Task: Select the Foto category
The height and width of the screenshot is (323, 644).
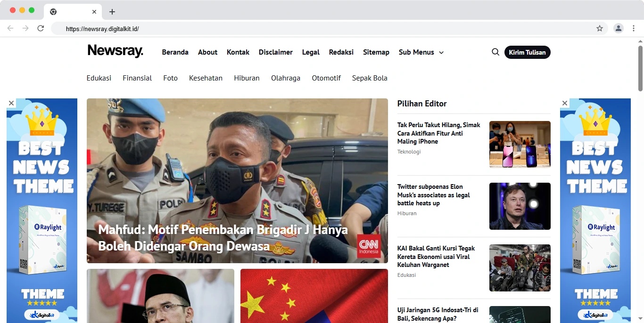Action: [x=171, y=78]
